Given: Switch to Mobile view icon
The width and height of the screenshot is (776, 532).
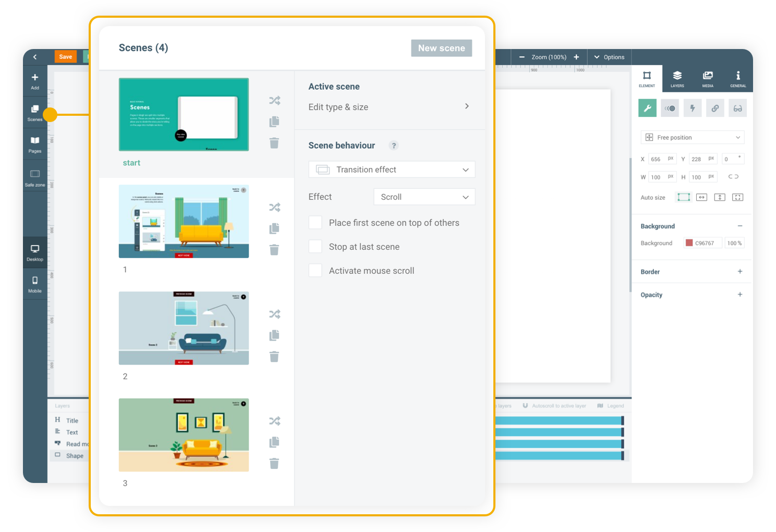Looking at the screenshot, I should point(35,284).
